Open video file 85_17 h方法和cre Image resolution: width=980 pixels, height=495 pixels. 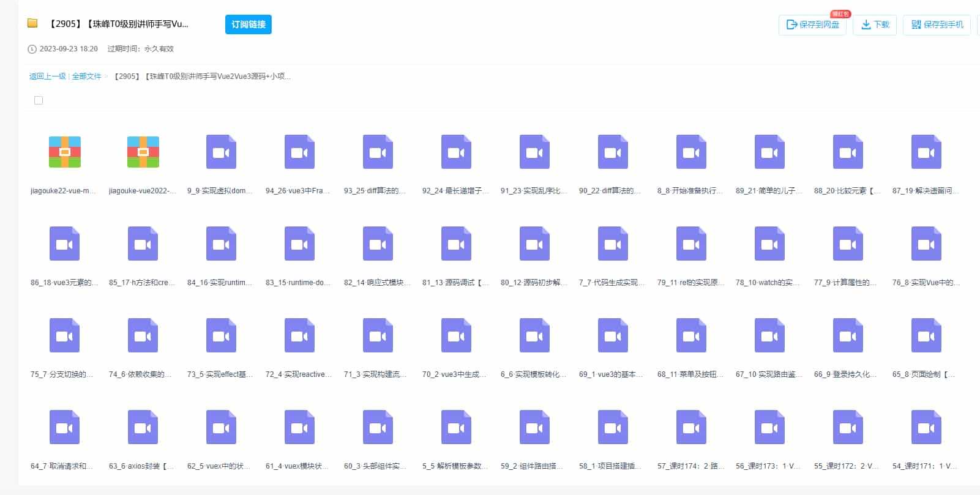143,244
